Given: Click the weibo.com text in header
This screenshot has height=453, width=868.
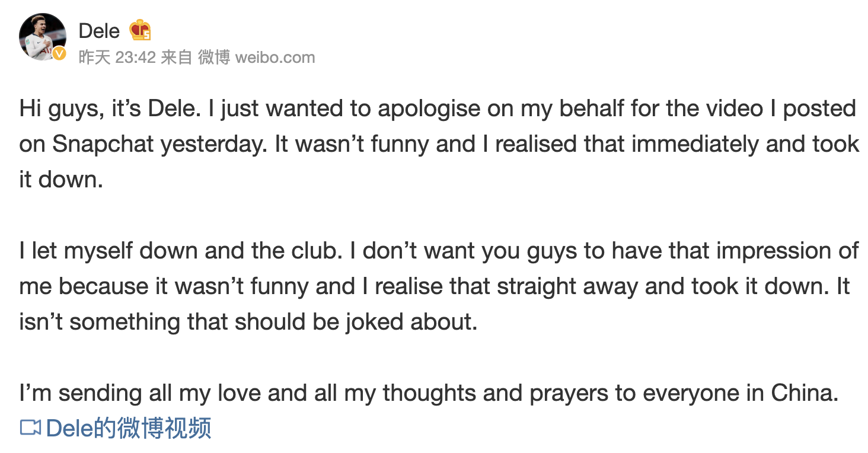Looking at the screenshot, I should (275, 58).
